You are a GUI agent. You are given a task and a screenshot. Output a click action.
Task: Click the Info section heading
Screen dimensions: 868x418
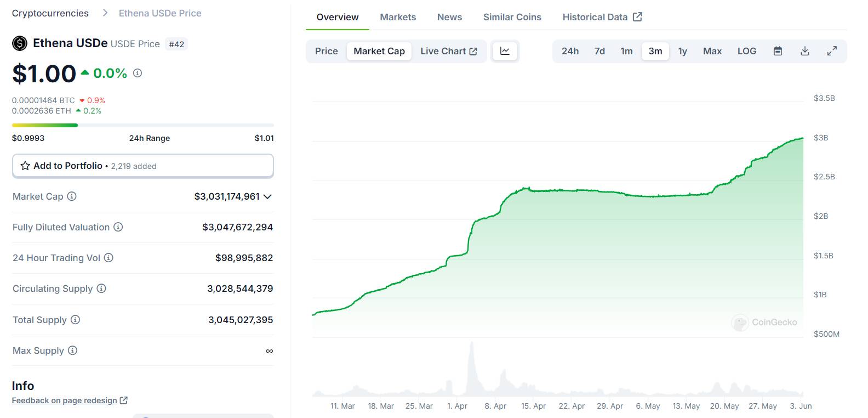23,386
